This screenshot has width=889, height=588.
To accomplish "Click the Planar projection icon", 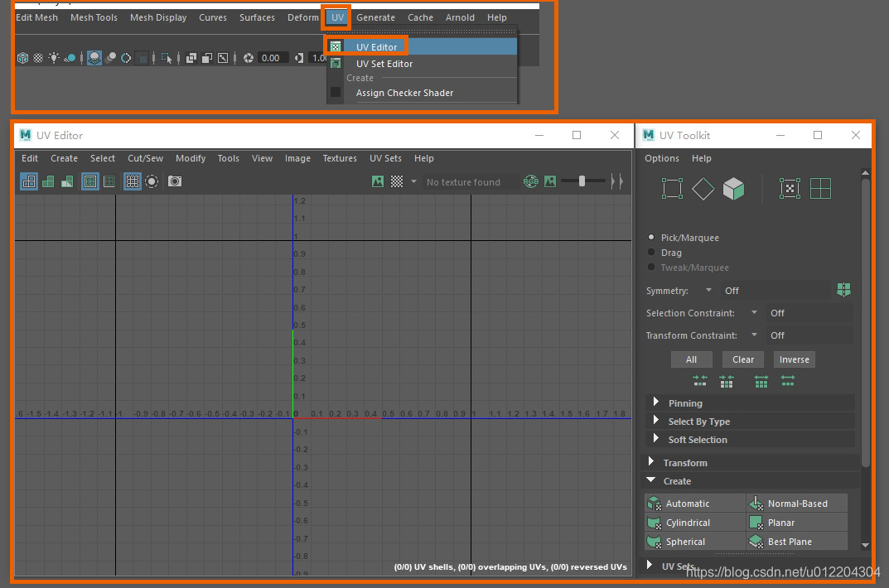I will [x=756, y=523].
